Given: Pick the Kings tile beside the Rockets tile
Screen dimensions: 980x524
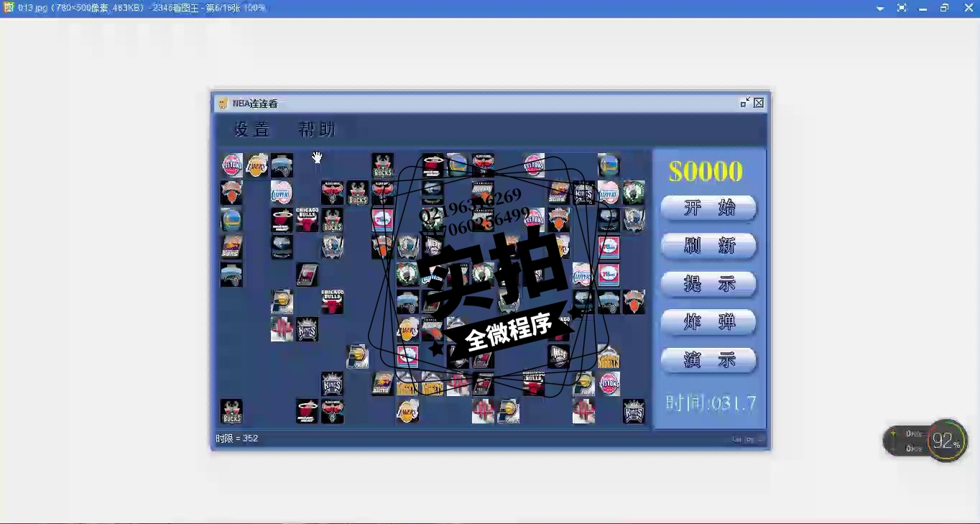Looking at the screenshot, I should click(307, 329).
